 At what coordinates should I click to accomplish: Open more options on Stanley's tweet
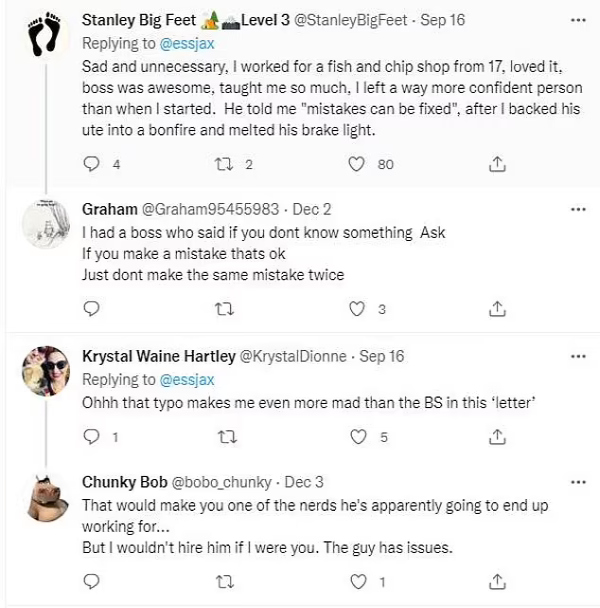[x=577, y=17]
